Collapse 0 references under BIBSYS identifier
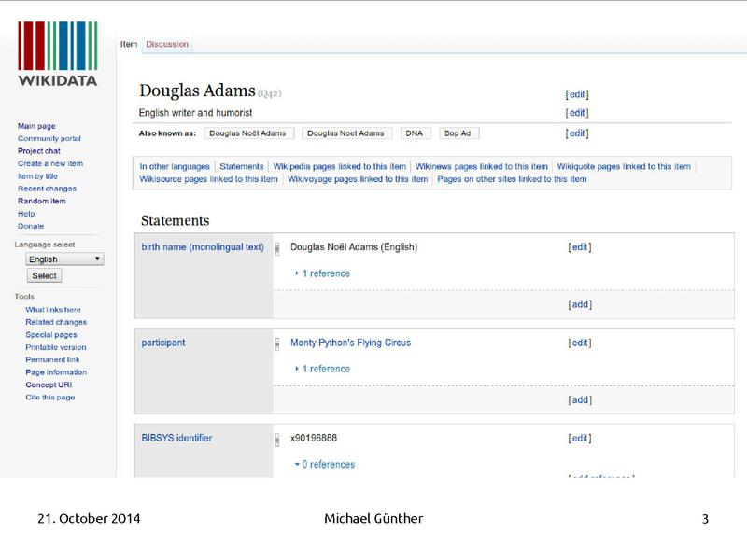Screen dimensions: 747x560 pos(324,464)
